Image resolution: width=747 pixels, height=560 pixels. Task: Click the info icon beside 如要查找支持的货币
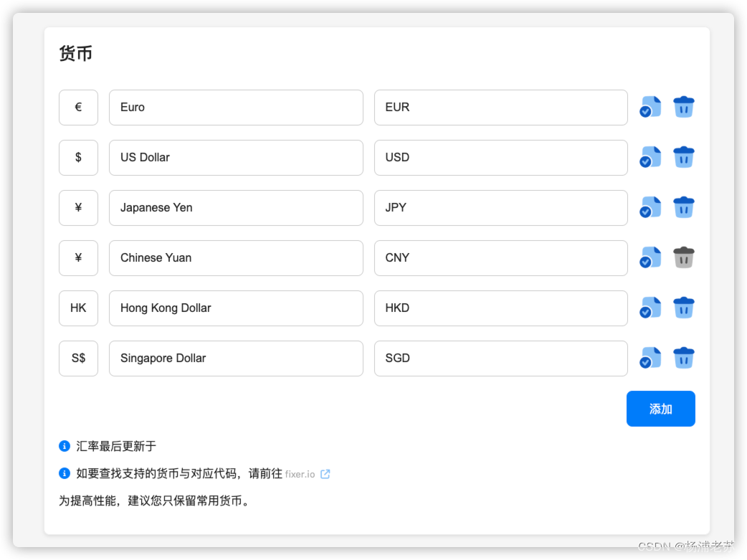coord(65,473)
